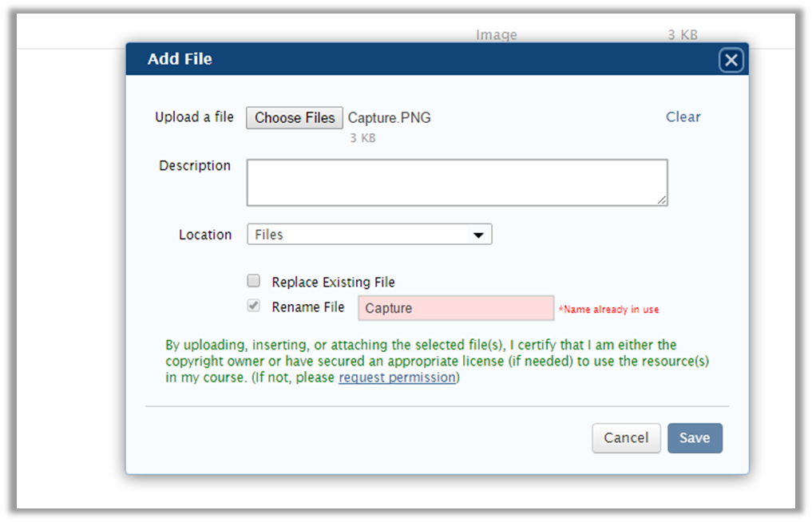Screen dimensions: 812x522
Task: Click inside the Description text box
Action: 456,181
